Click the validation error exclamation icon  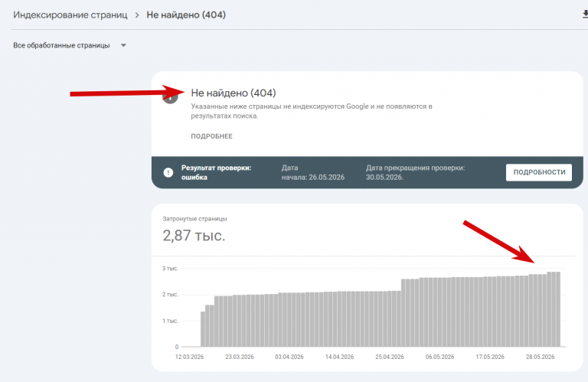[168, 172]
